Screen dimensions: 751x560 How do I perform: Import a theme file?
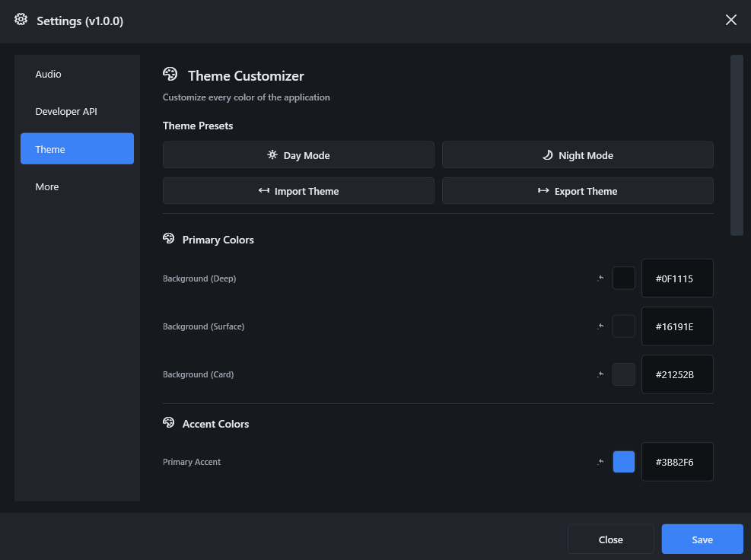click(x=298, y=191)
